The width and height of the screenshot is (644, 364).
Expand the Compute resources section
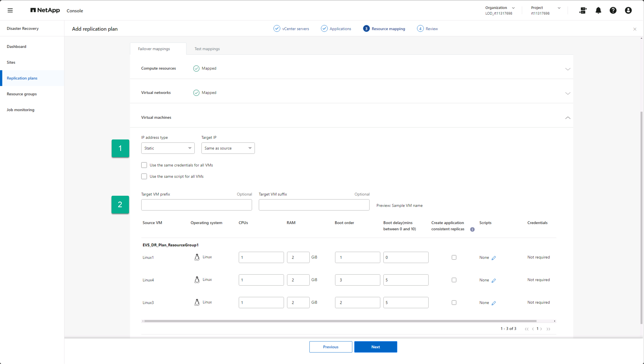coord(568,69)
